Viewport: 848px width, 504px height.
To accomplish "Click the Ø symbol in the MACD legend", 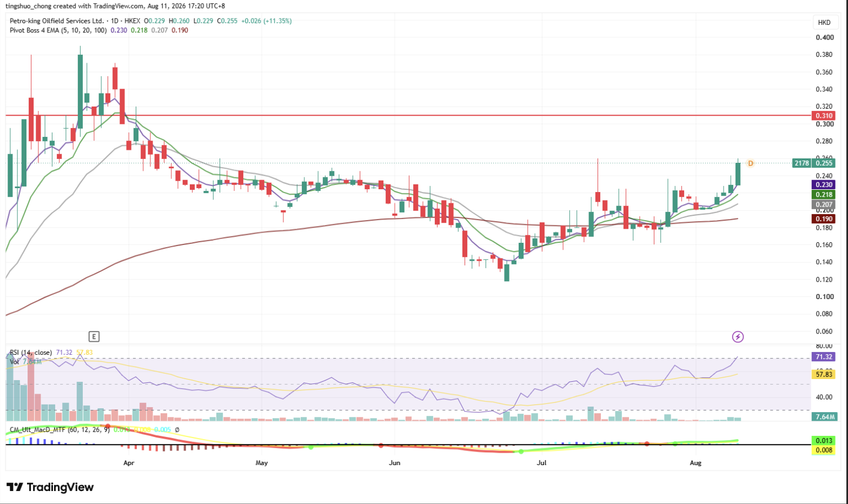I will [177, 430].
